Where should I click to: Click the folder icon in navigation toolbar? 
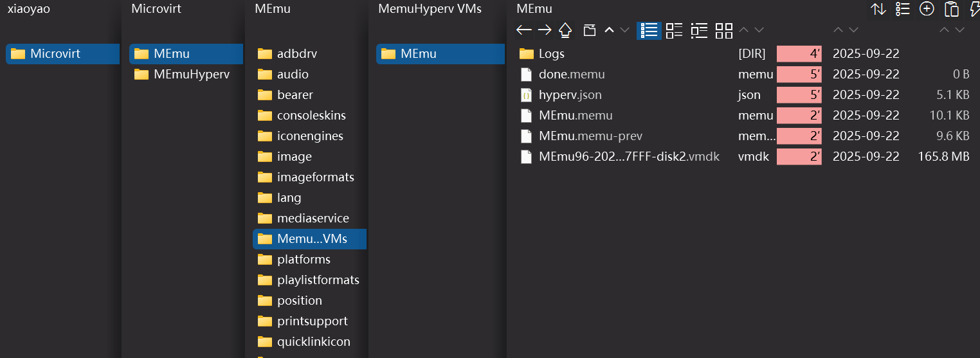coord(589,30)
